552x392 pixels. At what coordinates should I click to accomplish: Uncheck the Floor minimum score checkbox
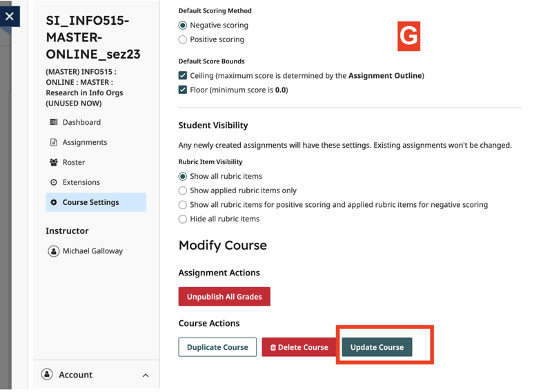pos(183,90)
